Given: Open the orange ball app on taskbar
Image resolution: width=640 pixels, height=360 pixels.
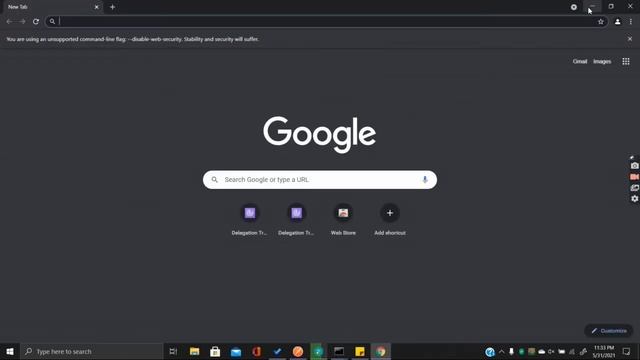Looking at the screenshot, I should tap(298, 351).
